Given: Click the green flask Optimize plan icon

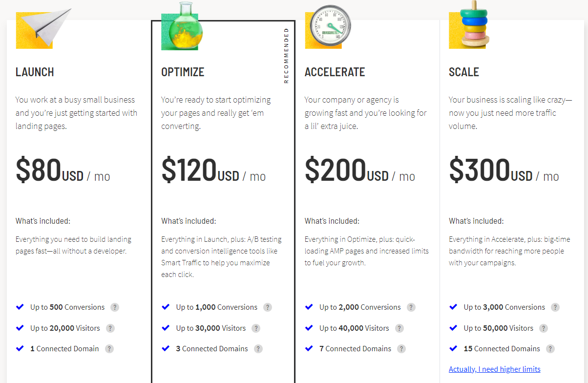Looking at the screenshot, I should coord(182,26).
